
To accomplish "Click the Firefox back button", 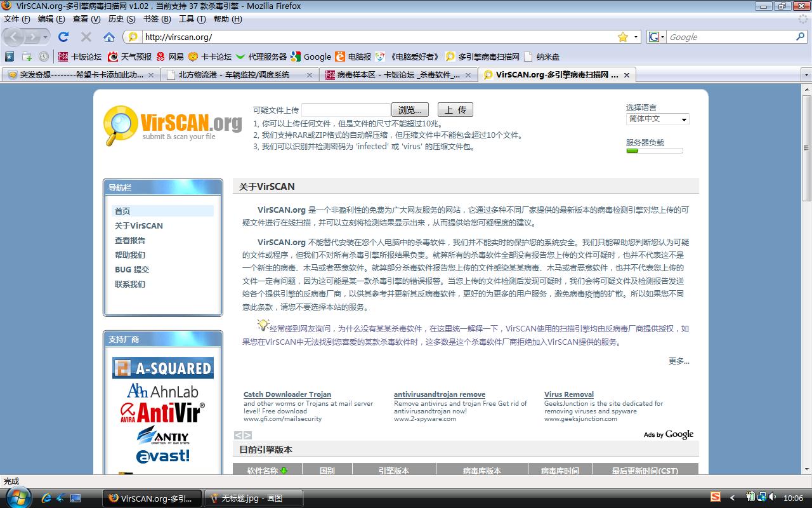I will 14,37.
